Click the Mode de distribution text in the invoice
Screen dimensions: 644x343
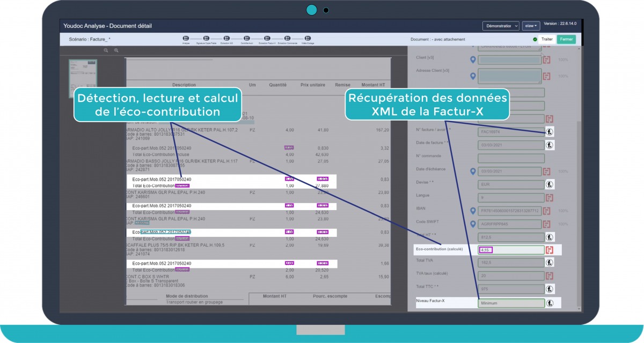[186, 296]
